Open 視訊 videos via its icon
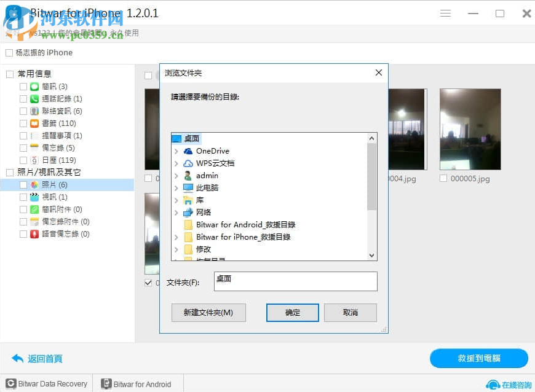Image resolution: width=535 pixels, height=392 pixels. 35,197
